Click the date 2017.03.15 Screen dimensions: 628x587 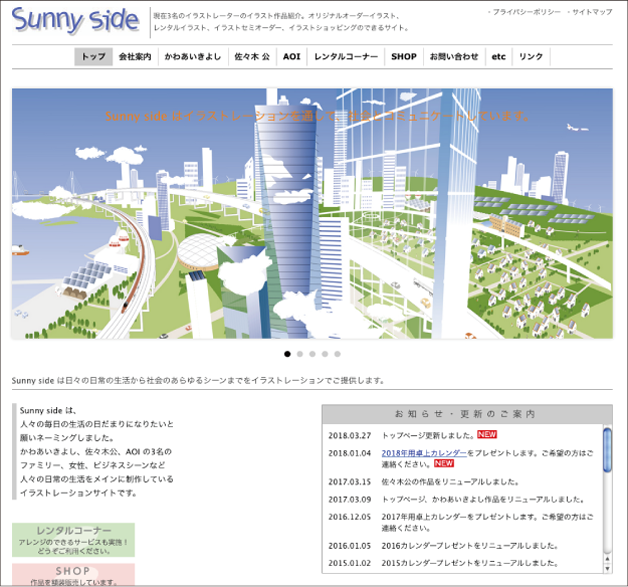(x=350, y=482)
